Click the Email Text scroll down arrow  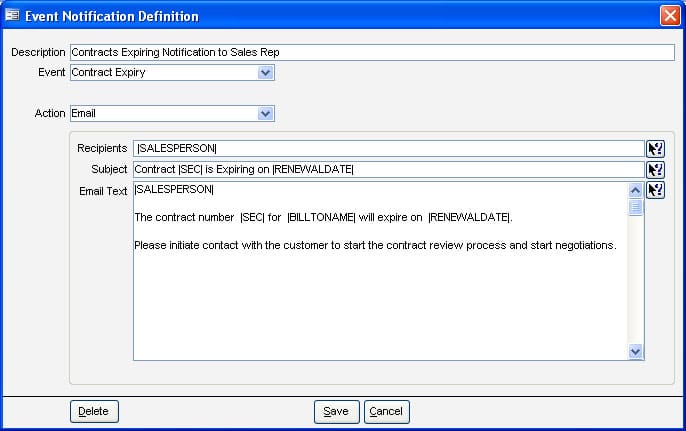pos(635,351)
